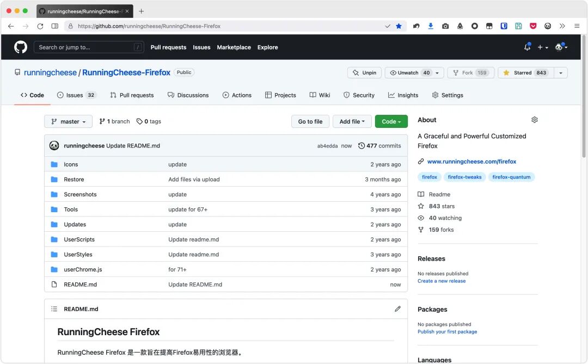588x364 pixels.
Task: Click the Unpin button
Action: click(364, 73)
